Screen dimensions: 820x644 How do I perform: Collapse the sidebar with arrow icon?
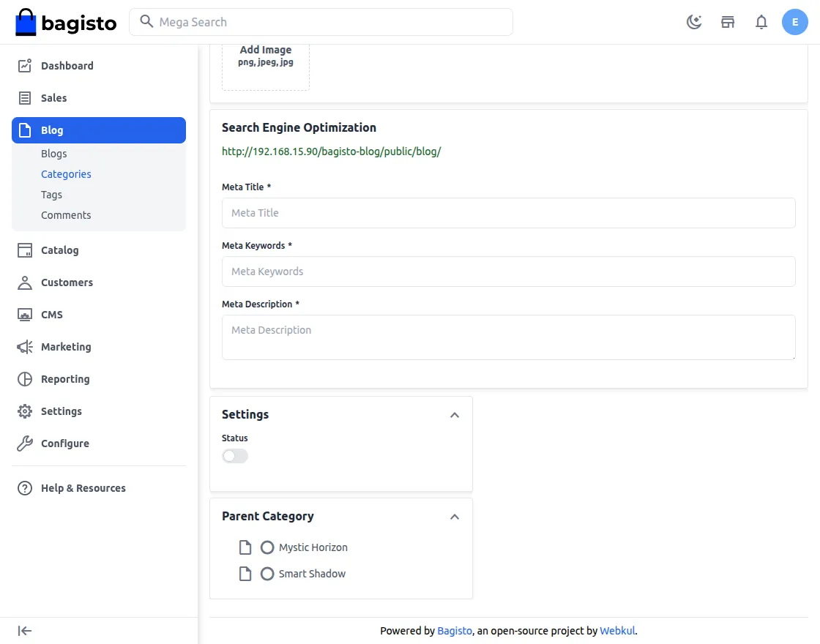tap(25, 631)
